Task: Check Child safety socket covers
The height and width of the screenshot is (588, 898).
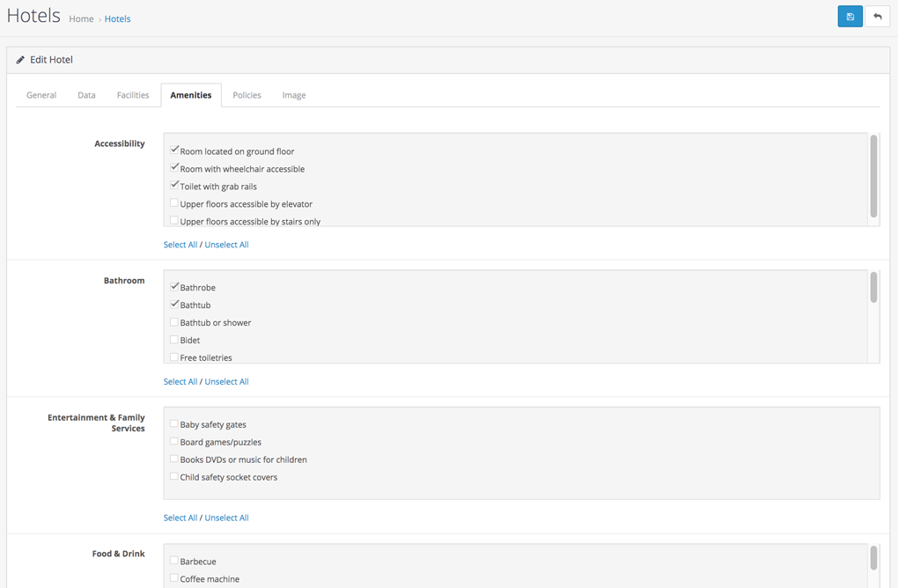Action: pyautogui.click(x=174, y=476)
